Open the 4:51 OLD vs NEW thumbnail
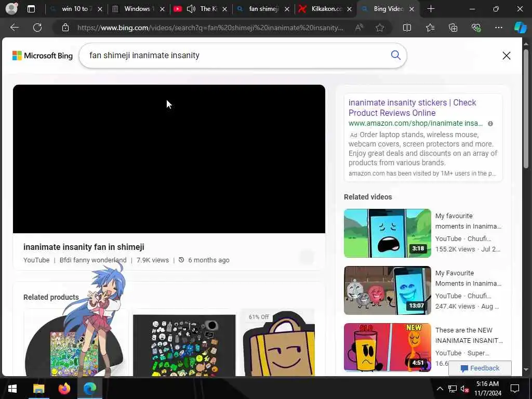This screenshot has height=399, width=532. (387, 348)
